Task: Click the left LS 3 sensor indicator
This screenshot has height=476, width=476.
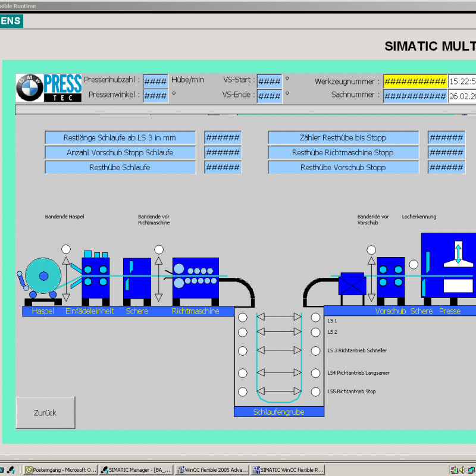Action: (x=243, y=351)
